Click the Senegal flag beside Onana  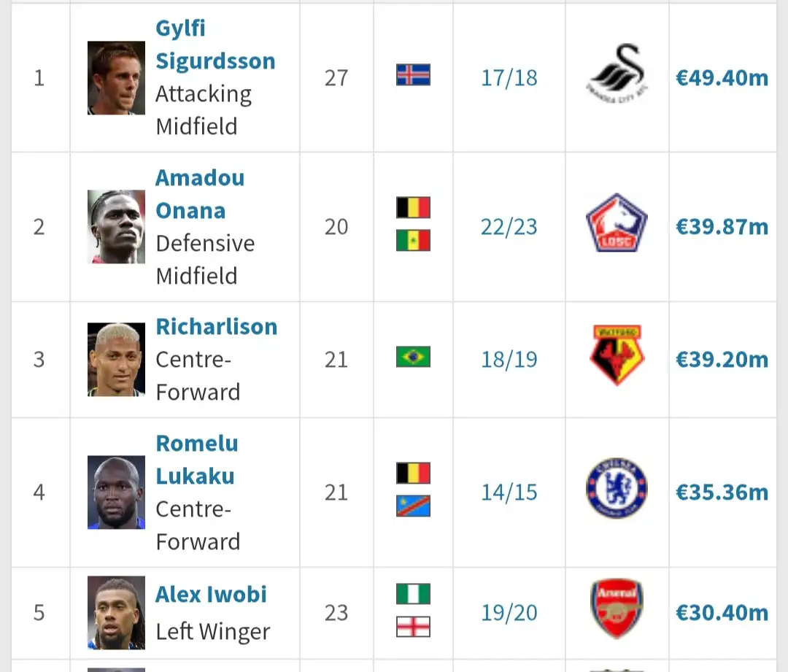click(x=413, y=241)
